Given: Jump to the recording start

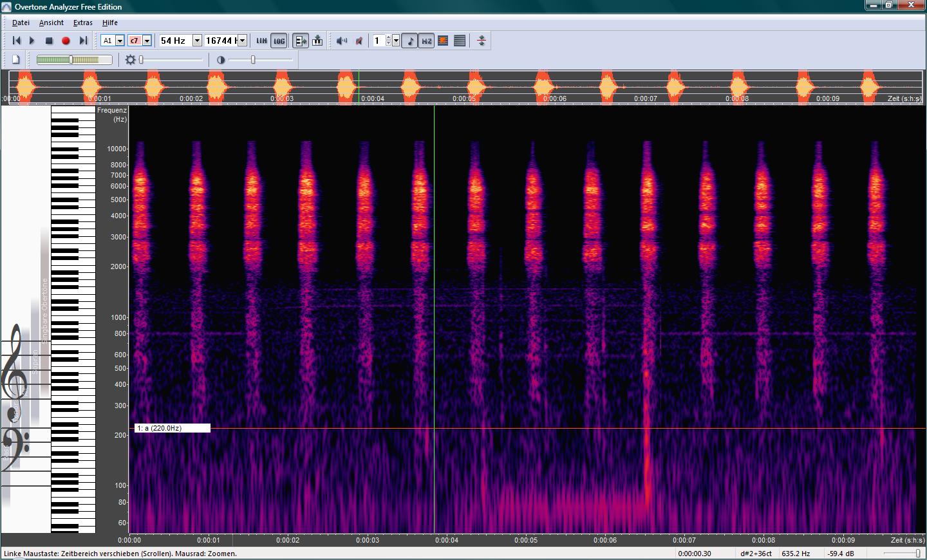Looking at the screenshot, I should [x=17, y=41].
